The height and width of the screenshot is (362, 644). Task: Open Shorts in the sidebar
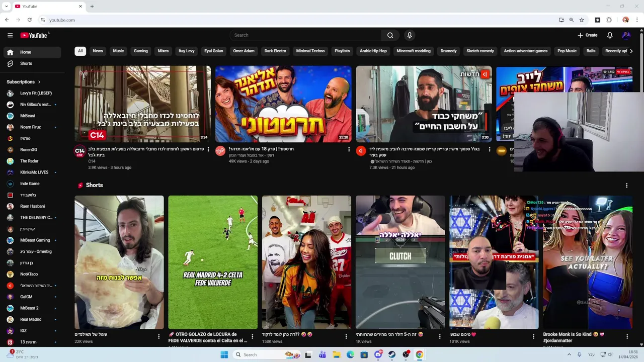(x=32, y=64)
